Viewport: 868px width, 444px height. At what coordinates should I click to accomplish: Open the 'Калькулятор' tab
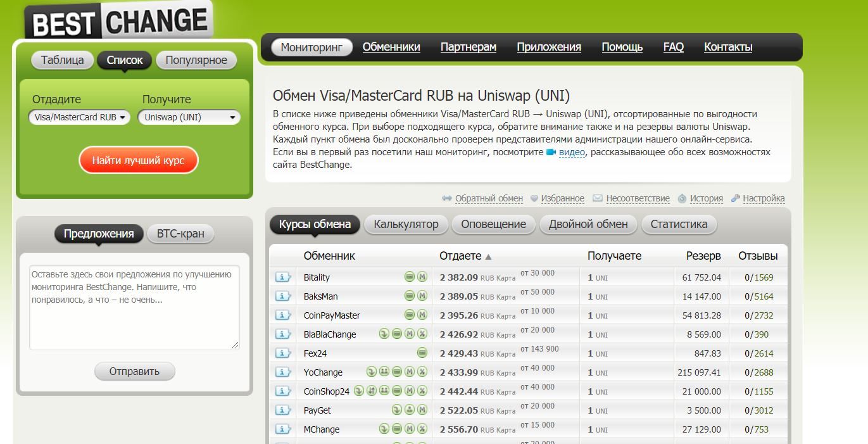coord(406,224)
